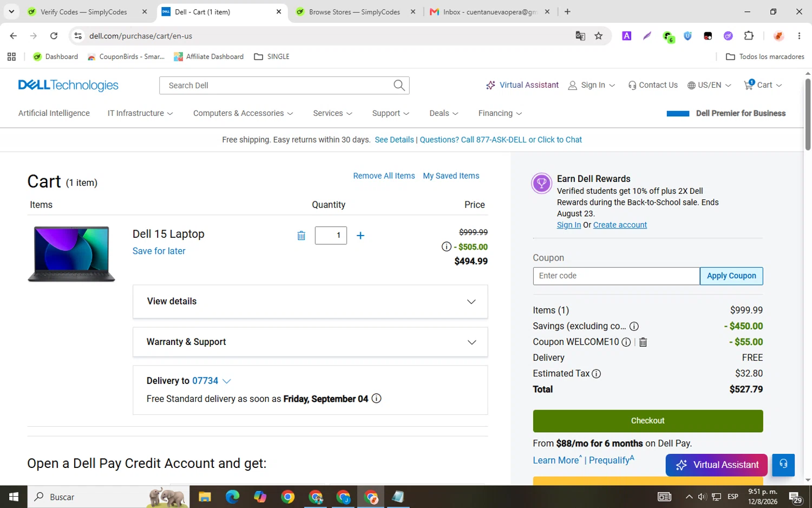812x508 pixels.
Task: Open the SINGLE bookmarks folder
Action: [272, 56]
